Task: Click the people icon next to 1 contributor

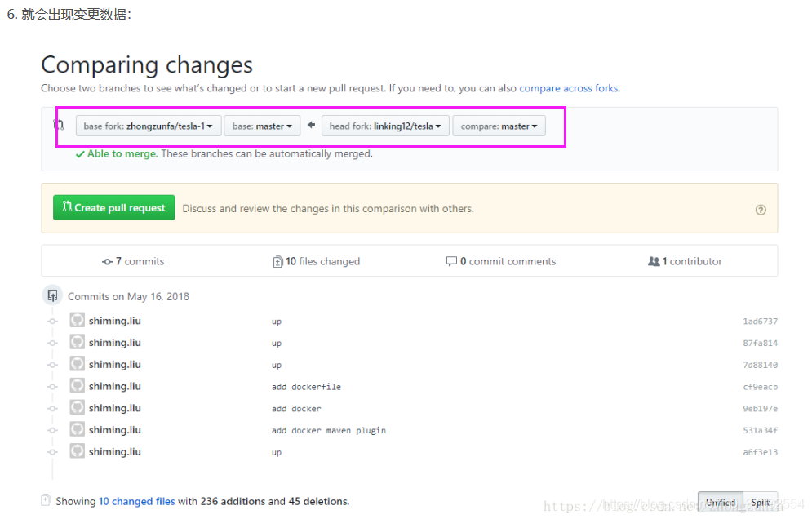Action: coord(654,261)
